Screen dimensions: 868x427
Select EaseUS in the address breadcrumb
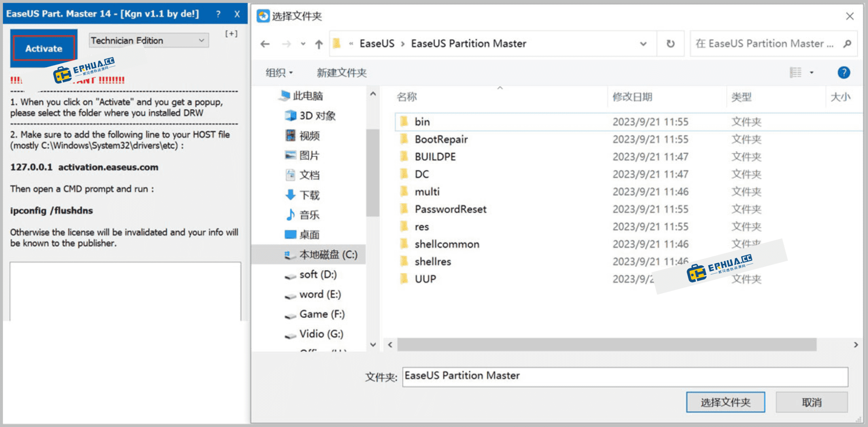[x=377, y=43]
